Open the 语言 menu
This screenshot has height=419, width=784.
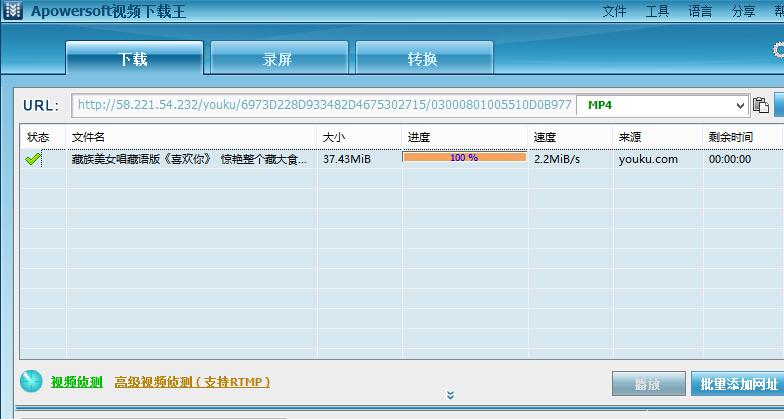click(700, 11)
